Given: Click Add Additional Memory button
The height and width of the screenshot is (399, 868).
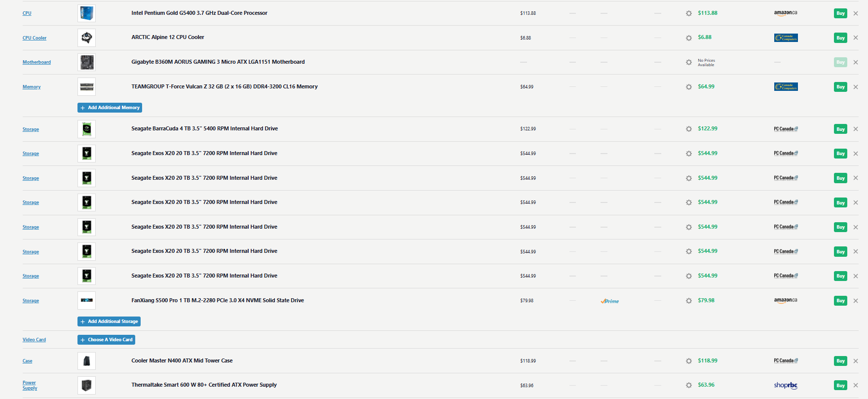Looking at the screenshot, I should click(x=110, y=108).
